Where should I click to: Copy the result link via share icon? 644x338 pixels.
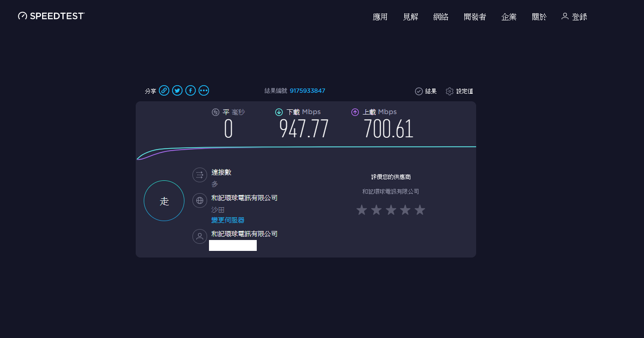click(x=164, y=90)
